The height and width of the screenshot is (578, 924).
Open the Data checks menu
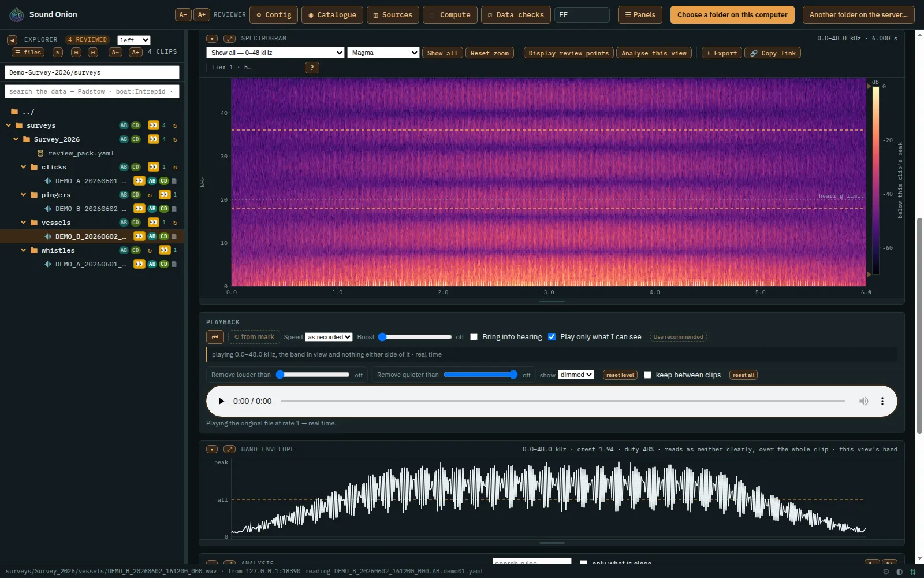[x=516, y=14]
